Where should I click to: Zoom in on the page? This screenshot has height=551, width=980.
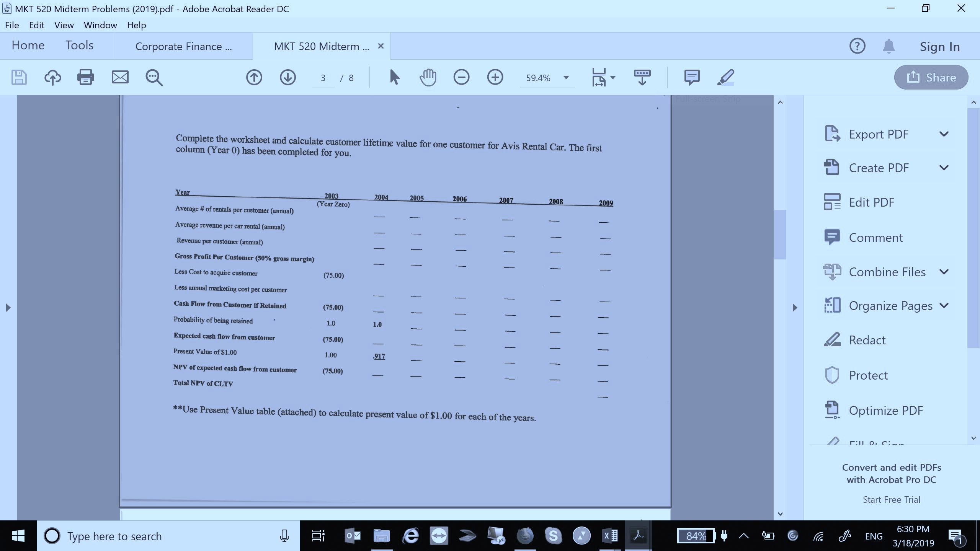[495, 77]
